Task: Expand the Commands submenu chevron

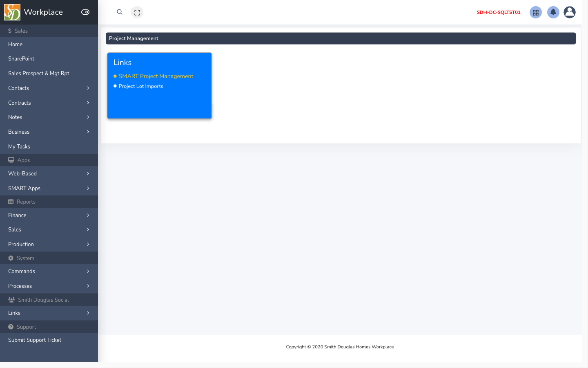Action: pos(88,271)
